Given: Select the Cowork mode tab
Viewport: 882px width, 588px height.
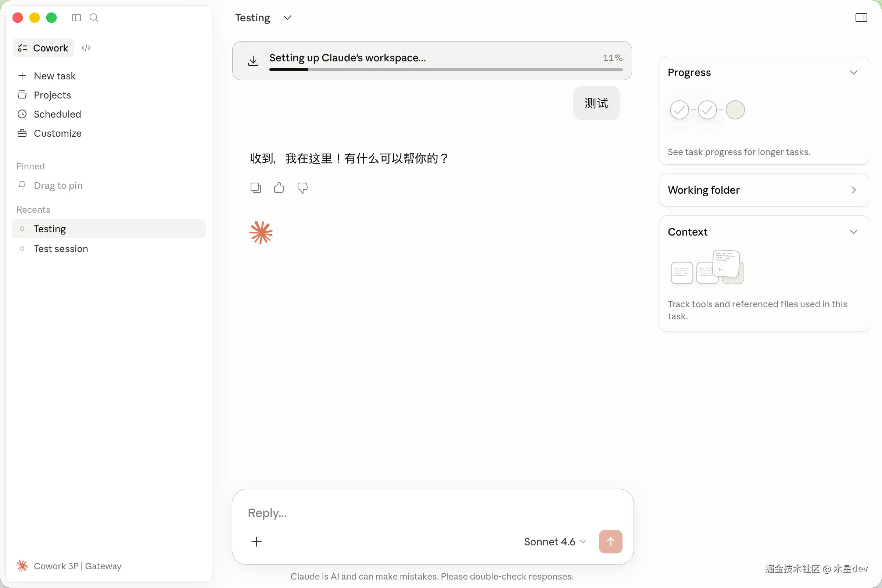Looking at the screenshot, I should 43,48.
